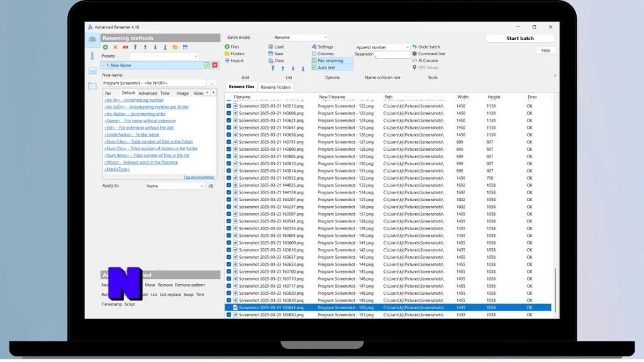
Task: Open the Tag documentation link
Action: point(199,177)
